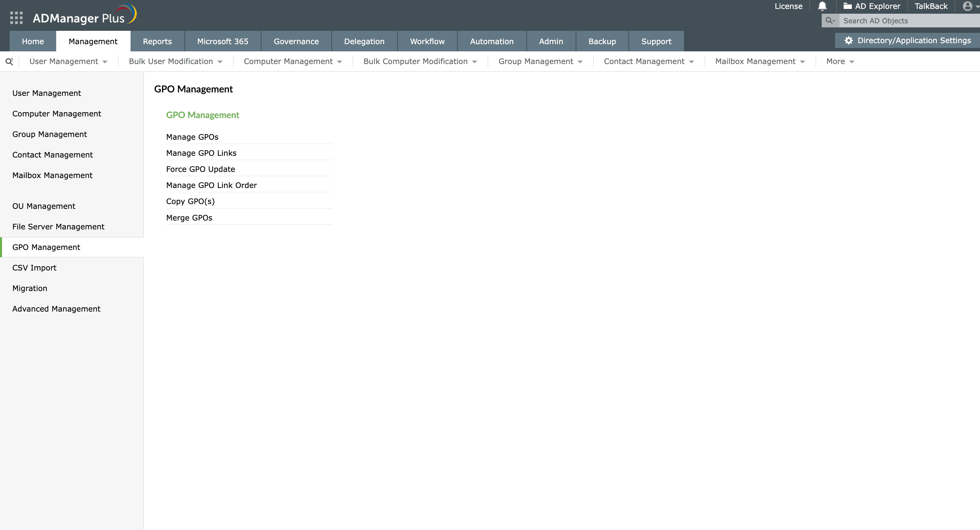Viewport: 980px width, 530px height.
Task: Click the notifications bell icon
Action: point(822,6)
